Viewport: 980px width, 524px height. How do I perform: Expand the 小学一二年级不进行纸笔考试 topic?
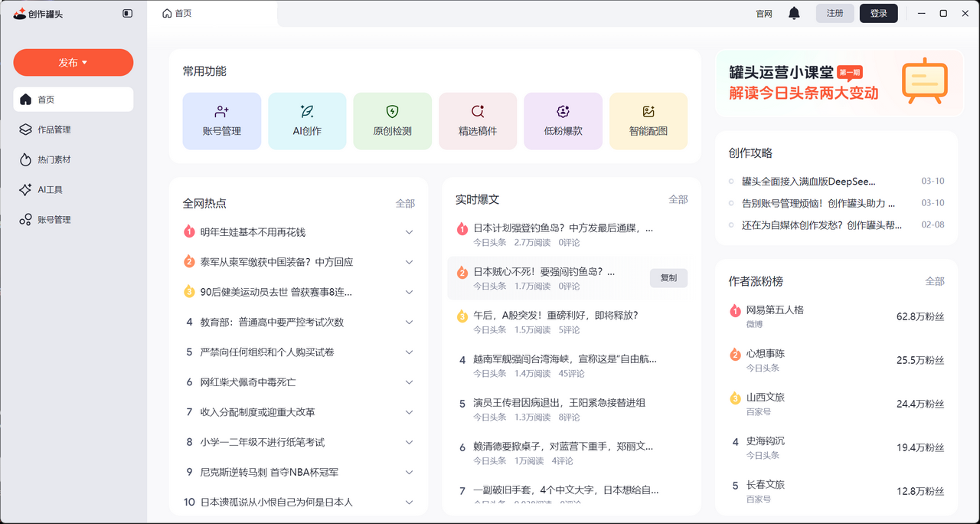click(409, 441)
